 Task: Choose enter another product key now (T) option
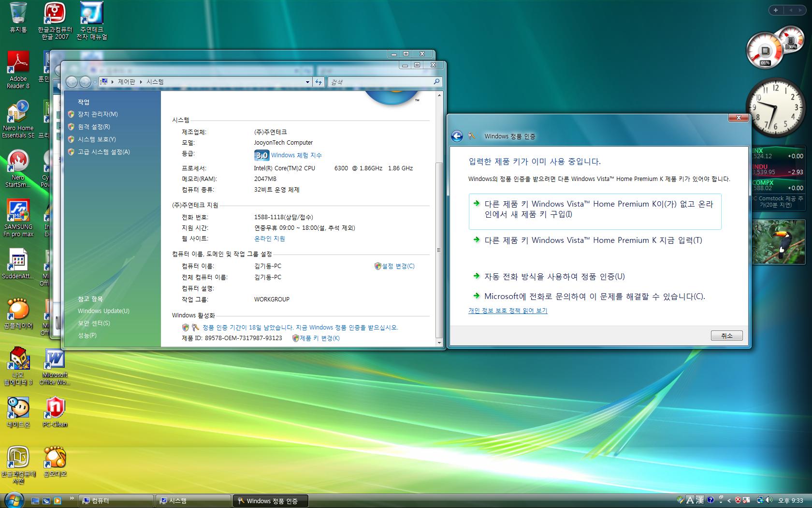pos(594,240)
